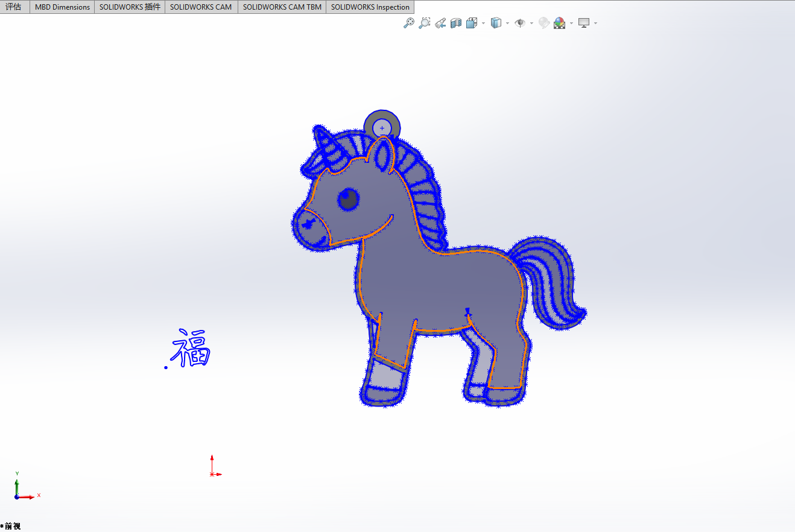
Task: Click the Display Style icon
Action: tap(496, 23)
